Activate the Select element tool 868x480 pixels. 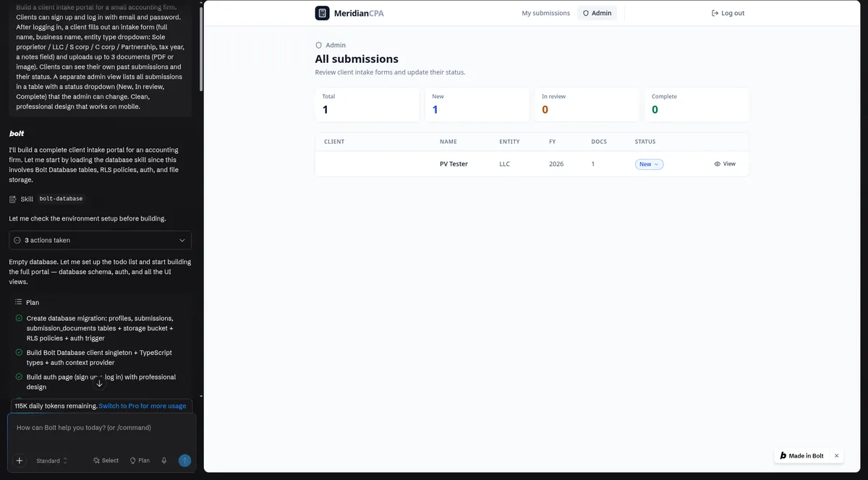point(106,460)
